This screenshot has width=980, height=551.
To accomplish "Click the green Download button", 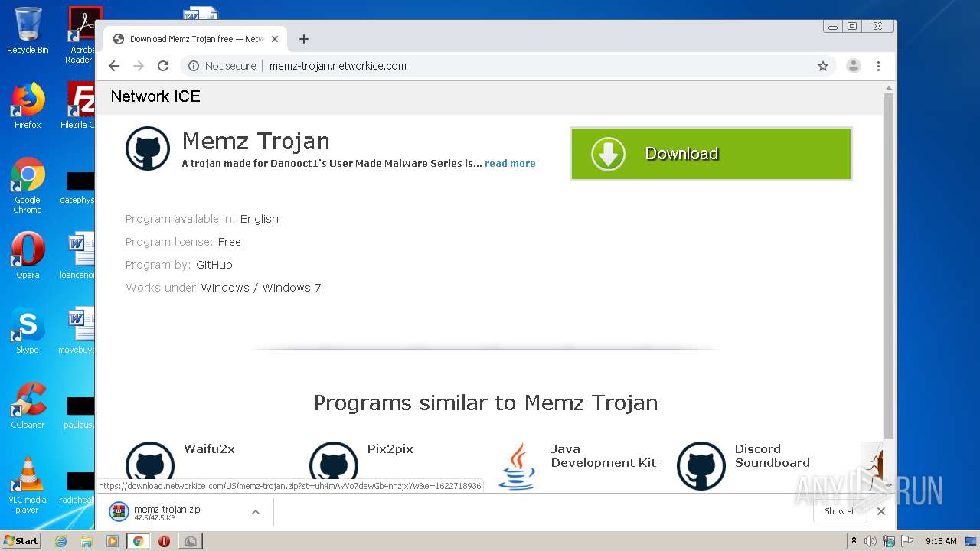I will 710,154.
